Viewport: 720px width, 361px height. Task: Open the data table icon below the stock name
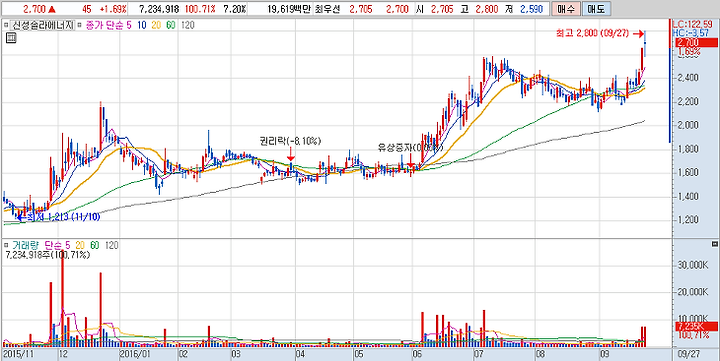(11, 39)
